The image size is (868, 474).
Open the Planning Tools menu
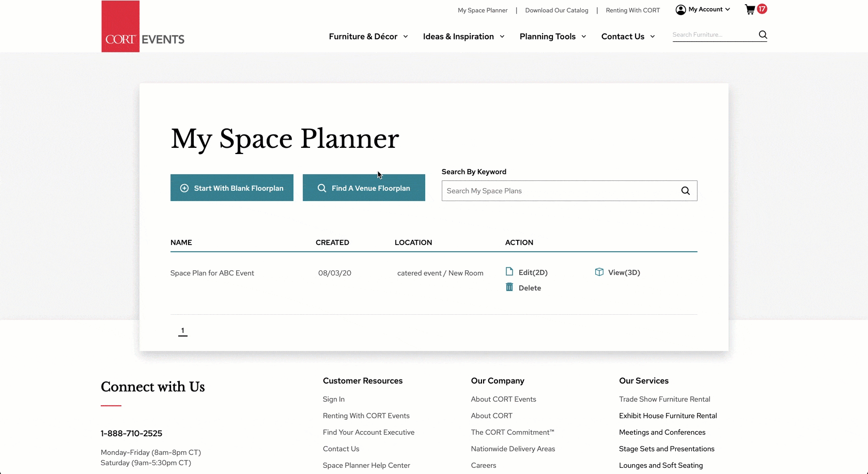[x=548, y=37]
